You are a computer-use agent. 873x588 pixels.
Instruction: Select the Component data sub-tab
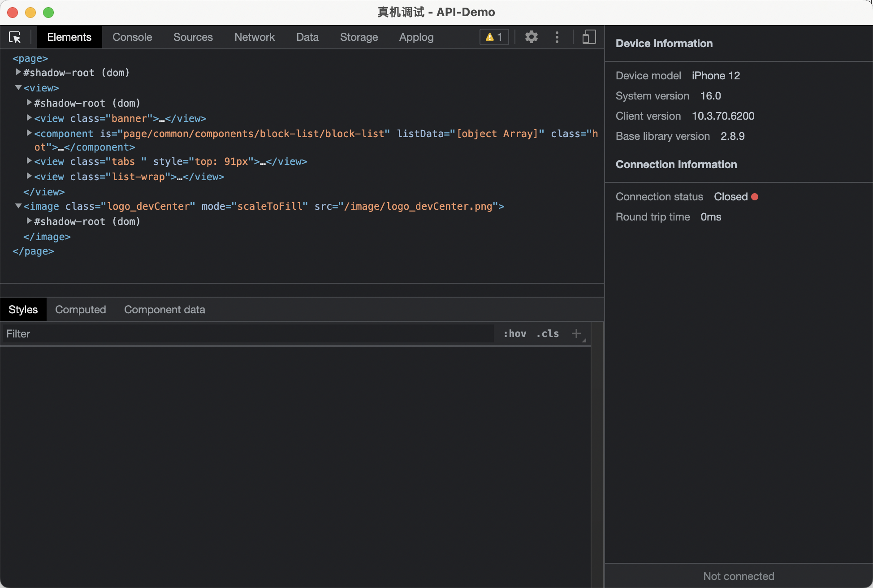(164, 310)
